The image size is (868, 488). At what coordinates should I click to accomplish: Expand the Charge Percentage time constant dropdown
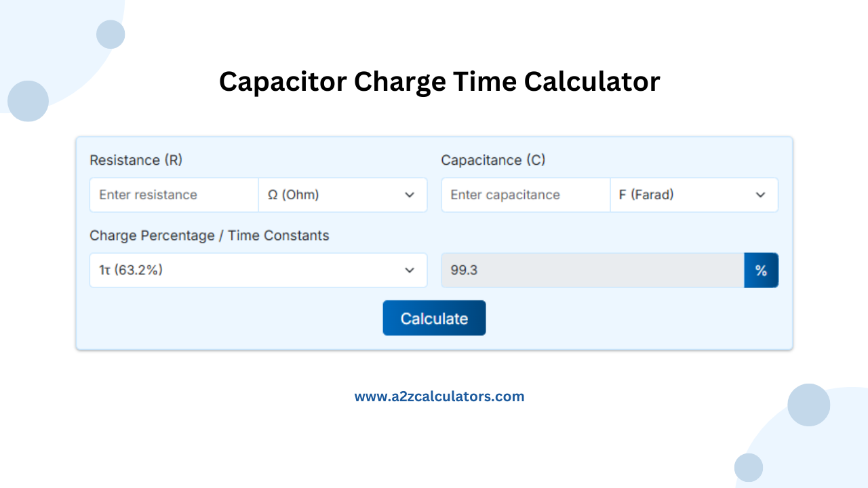(258, 270)
